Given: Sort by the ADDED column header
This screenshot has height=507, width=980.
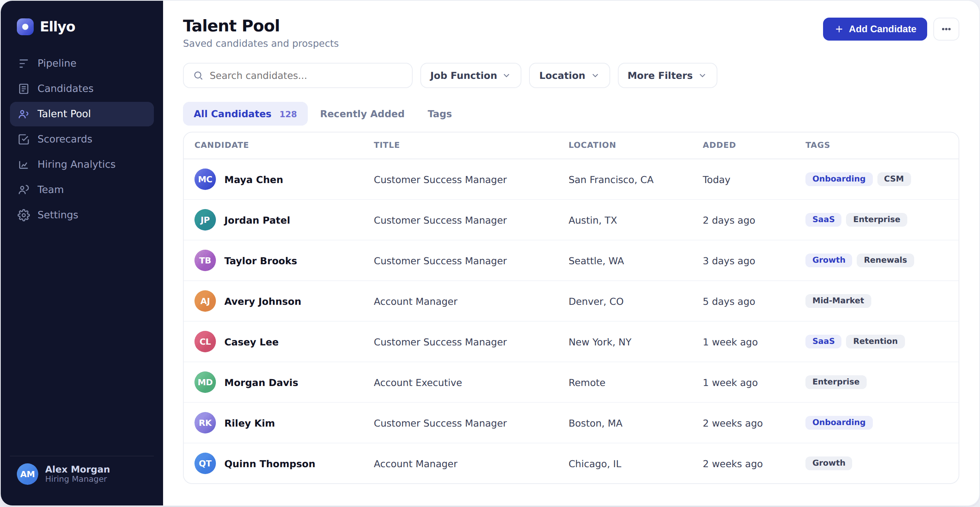Looking at the screenshot, I should (719, 145).
